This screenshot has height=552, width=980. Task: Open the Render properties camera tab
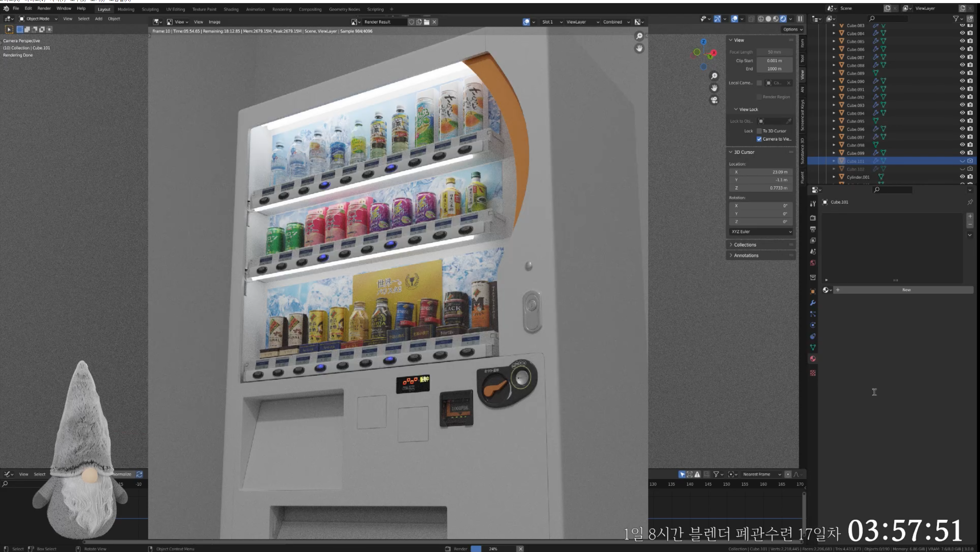tap(812, 218)
